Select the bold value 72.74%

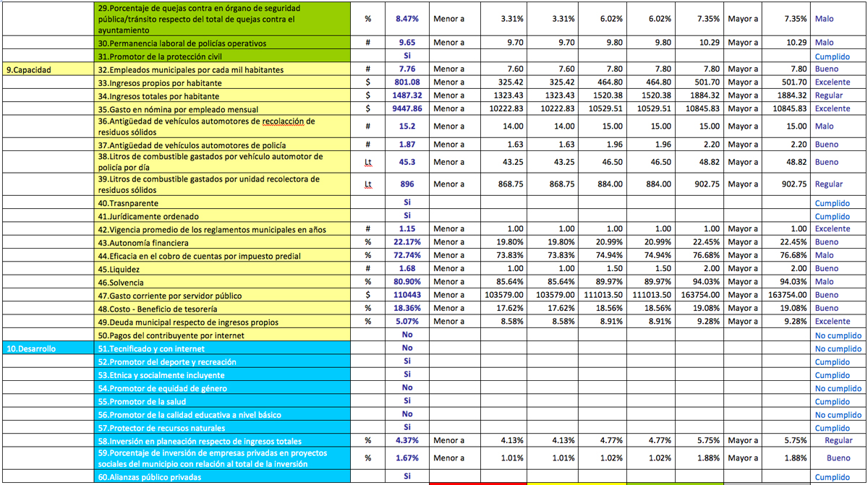[407, 256]
